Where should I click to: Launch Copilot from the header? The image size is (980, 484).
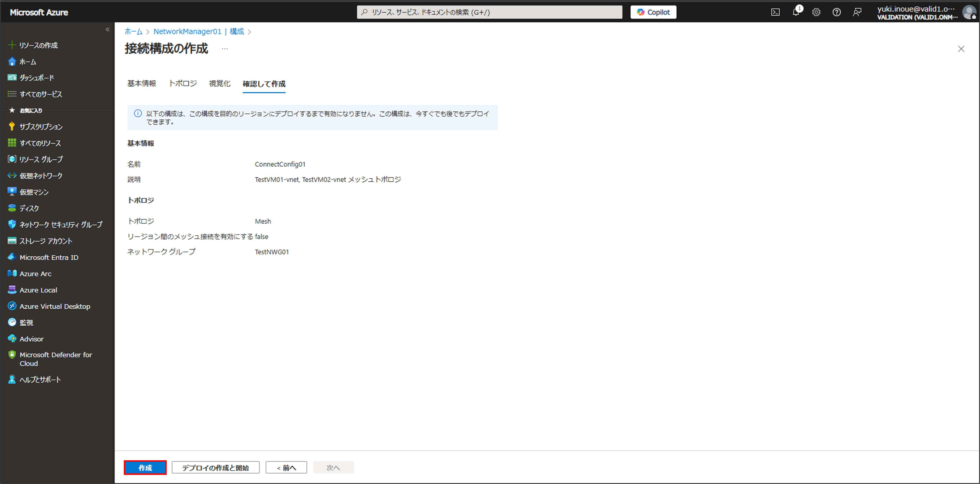tap(653, 12)
